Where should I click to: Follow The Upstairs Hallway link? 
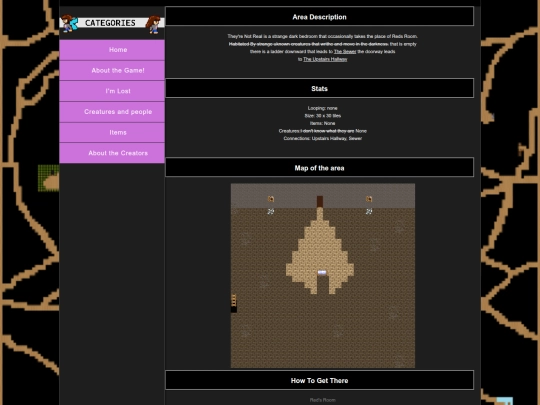pyautogui.click(x=325, y=59)
